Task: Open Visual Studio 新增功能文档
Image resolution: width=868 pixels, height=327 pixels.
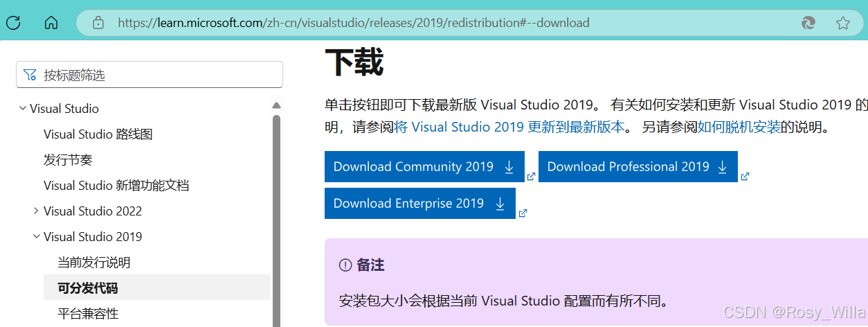Action: [x=116, y=186]
